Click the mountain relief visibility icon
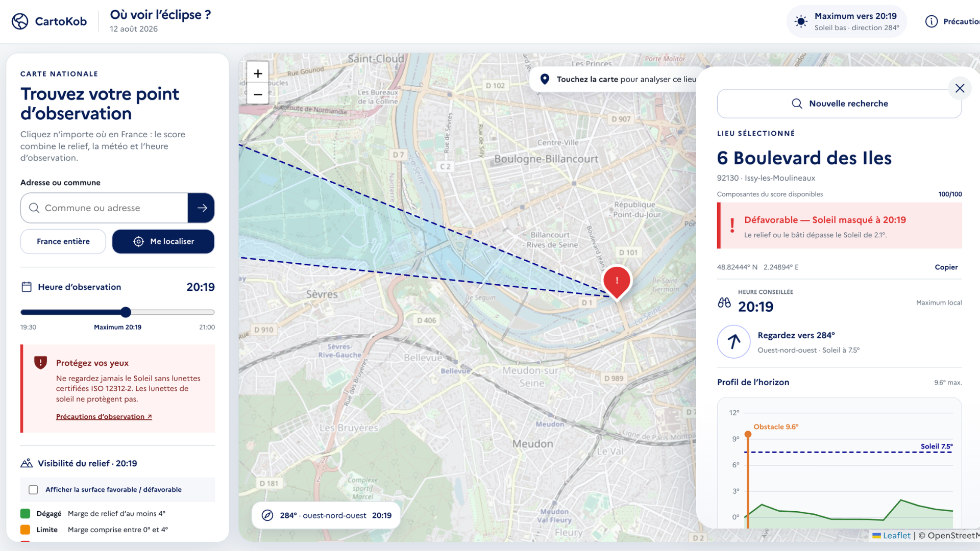The width and height of the screenshot is (980, 551). (27, 463)
